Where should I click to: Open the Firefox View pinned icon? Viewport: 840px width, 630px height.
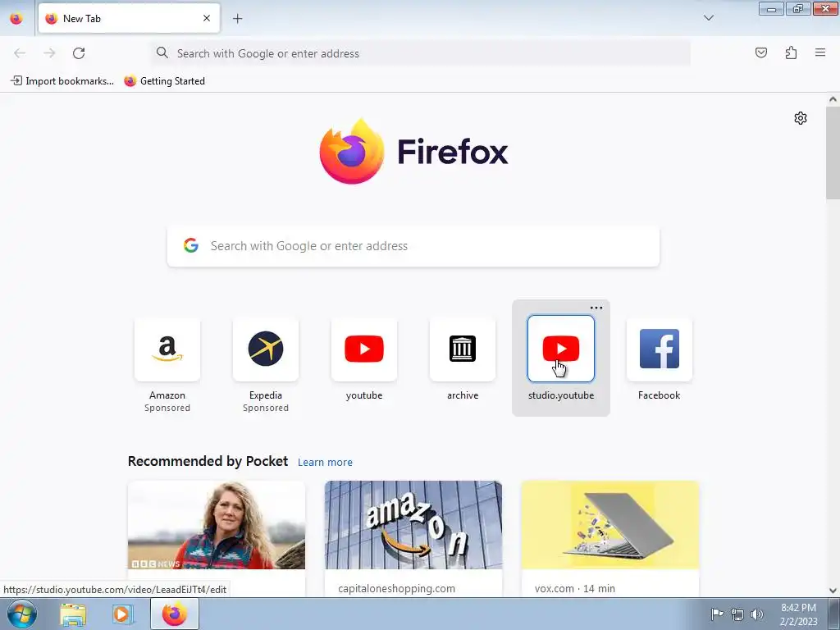(16, 18)
